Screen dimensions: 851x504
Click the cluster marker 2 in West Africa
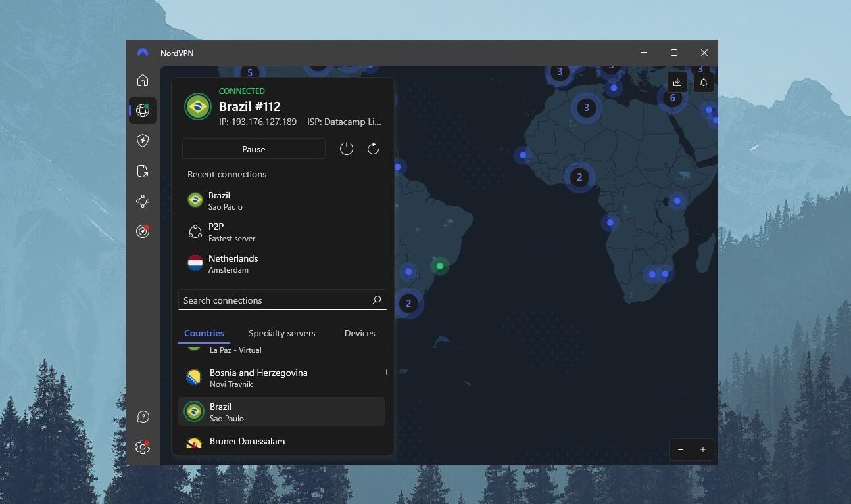579,177
